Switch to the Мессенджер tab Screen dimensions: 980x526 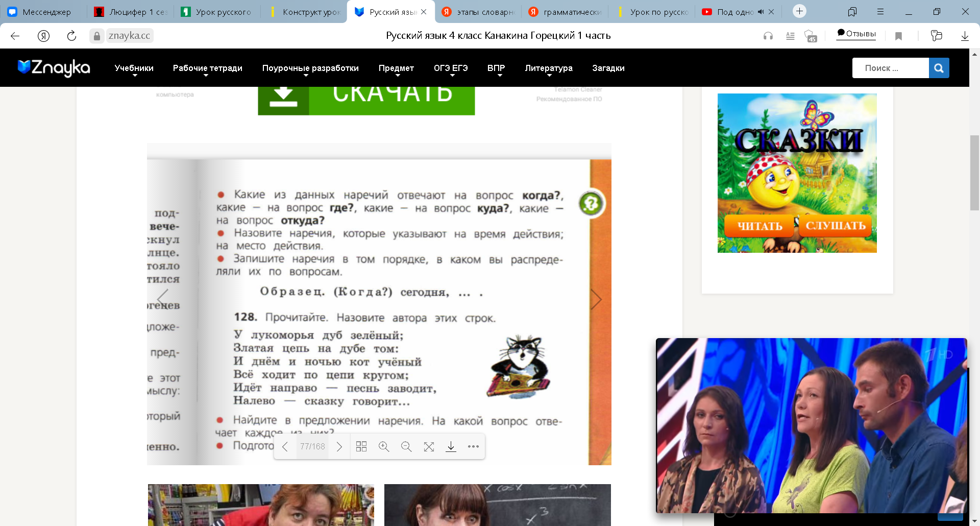pyautogui.click(x=44, y=12)
